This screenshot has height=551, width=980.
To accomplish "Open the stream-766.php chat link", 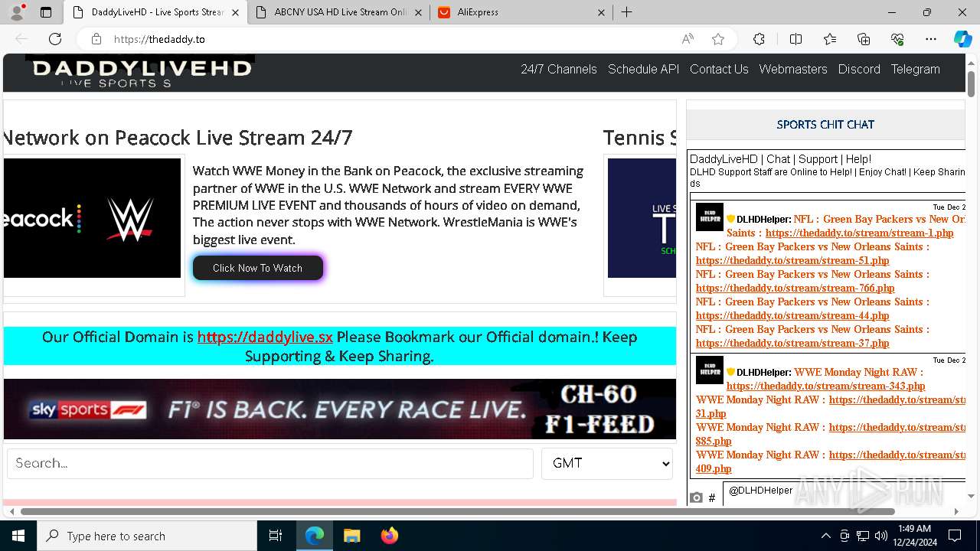I will coord(795,289).
